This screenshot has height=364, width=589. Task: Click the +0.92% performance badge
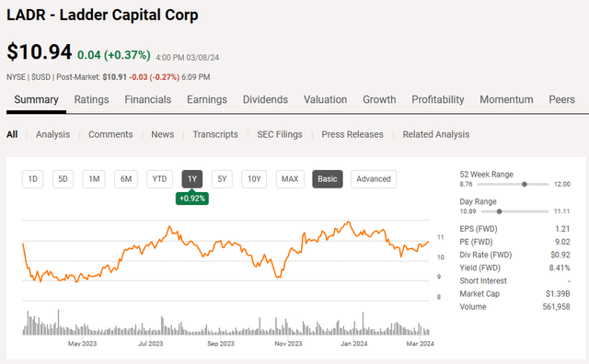tap(192, 199)
